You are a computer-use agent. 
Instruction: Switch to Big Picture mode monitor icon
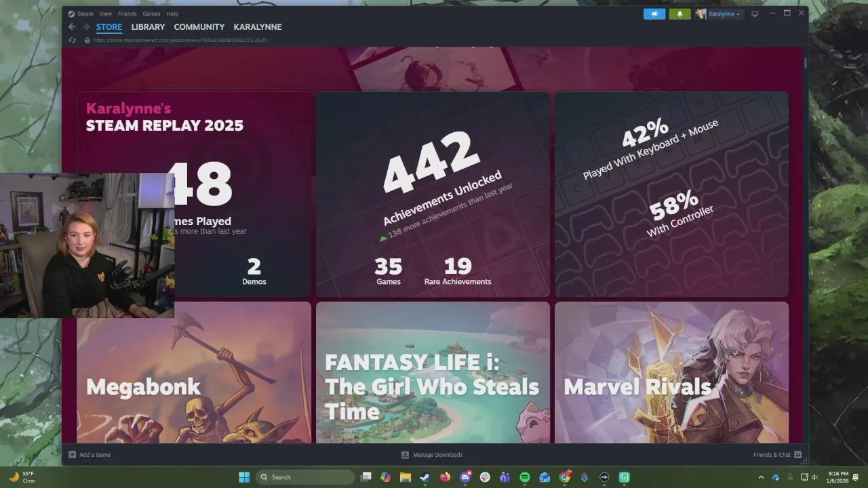pyautogui.click(x=755, y=14)
